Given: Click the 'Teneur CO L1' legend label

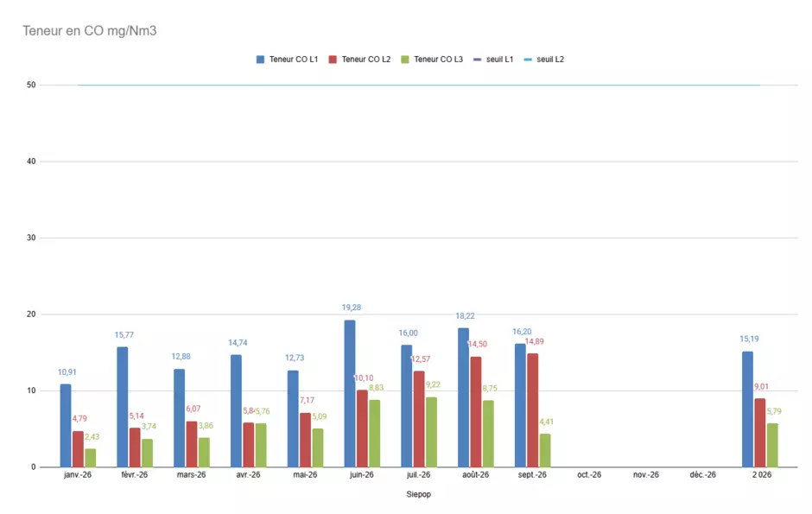Looking at the screenshot, I should pos(294,60).
